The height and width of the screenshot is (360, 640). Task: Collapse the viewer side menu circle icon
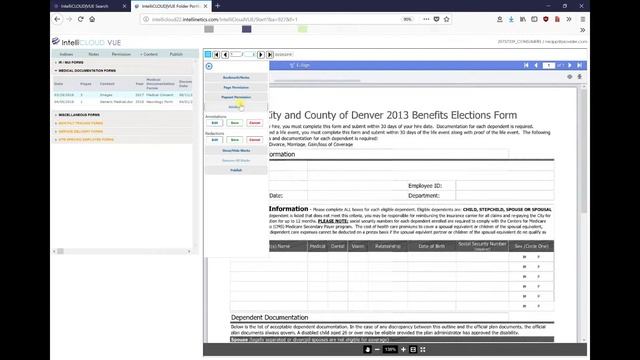click(209, 66)
